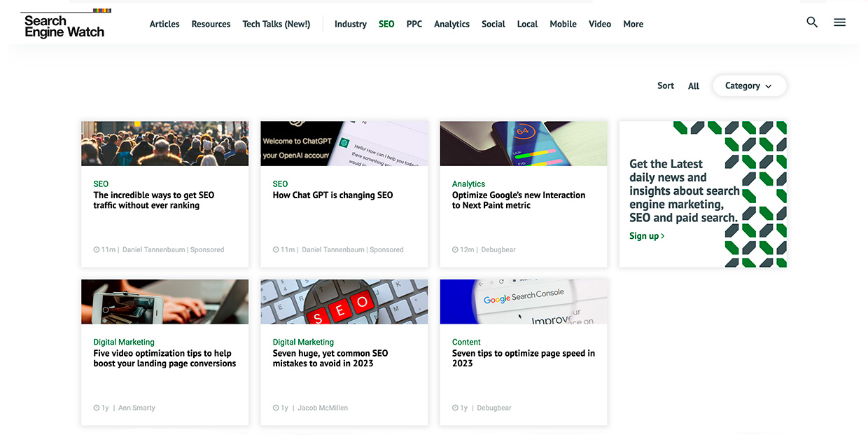This screenshot has width=868, height=442.
Task: Open the red SEO keyboard thumbnail
Action: (x=344, y=302)
